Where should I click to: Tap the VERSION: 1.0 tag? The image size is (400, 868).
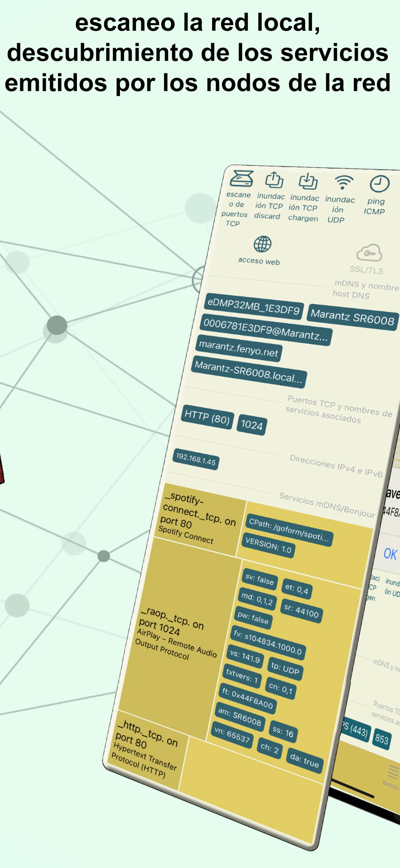coord(268,545)
